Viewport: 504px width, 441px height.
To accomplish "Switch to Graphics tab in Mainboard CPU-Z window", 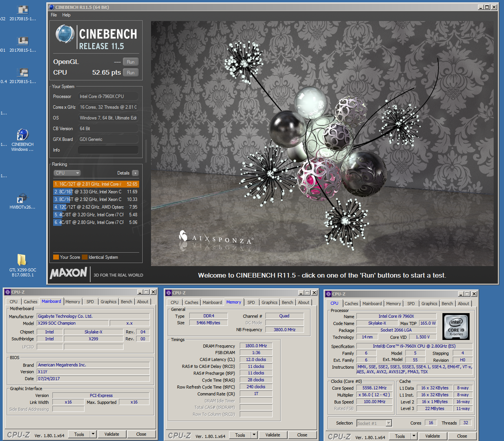I will pos(108,302).
